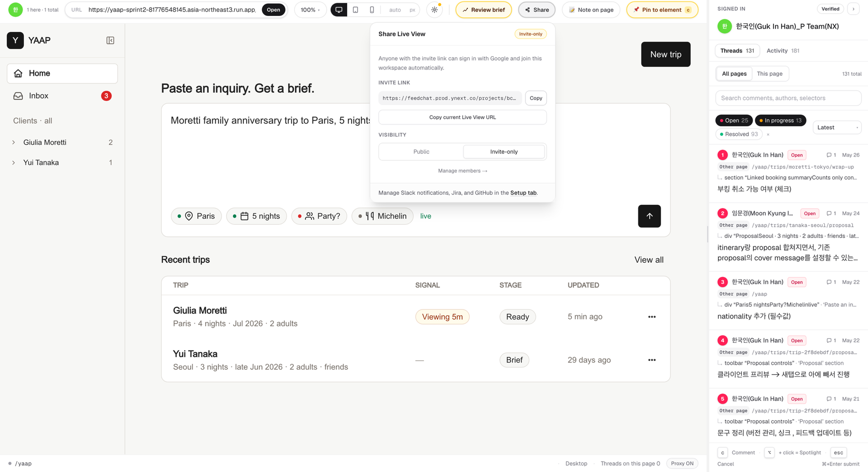The image size is (868, 472).
Task: Focus the Search comments, authors, selectors field
Action: [788, 98]
